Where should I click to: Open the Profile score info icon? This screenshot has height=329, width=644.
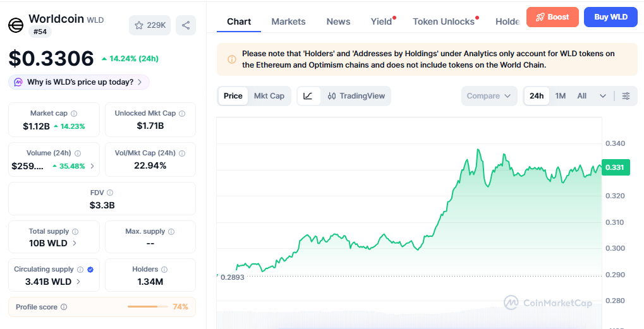[x=64, y=307]
